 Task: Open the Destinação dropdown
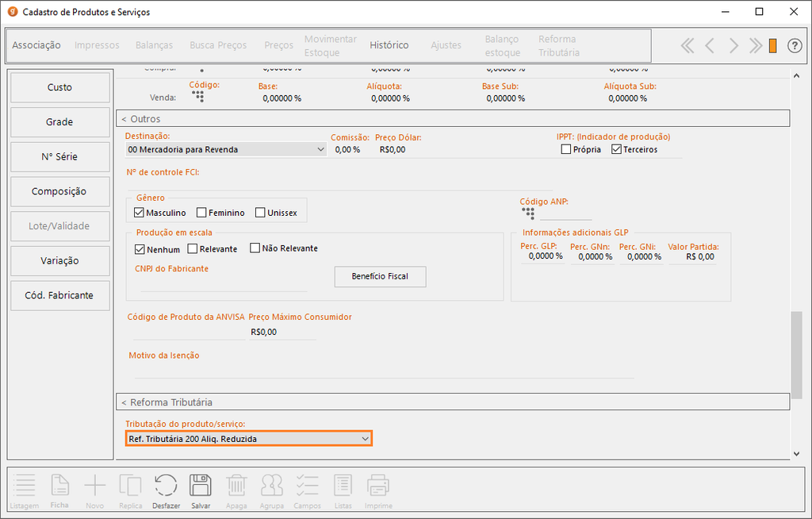click(226, 149)
